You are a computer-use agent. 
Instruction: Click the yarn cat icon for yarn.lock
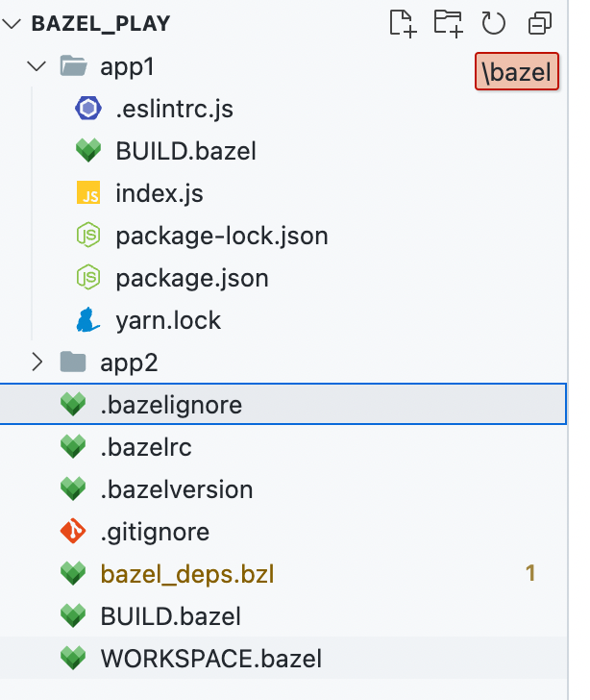click(x=88, y=320)
